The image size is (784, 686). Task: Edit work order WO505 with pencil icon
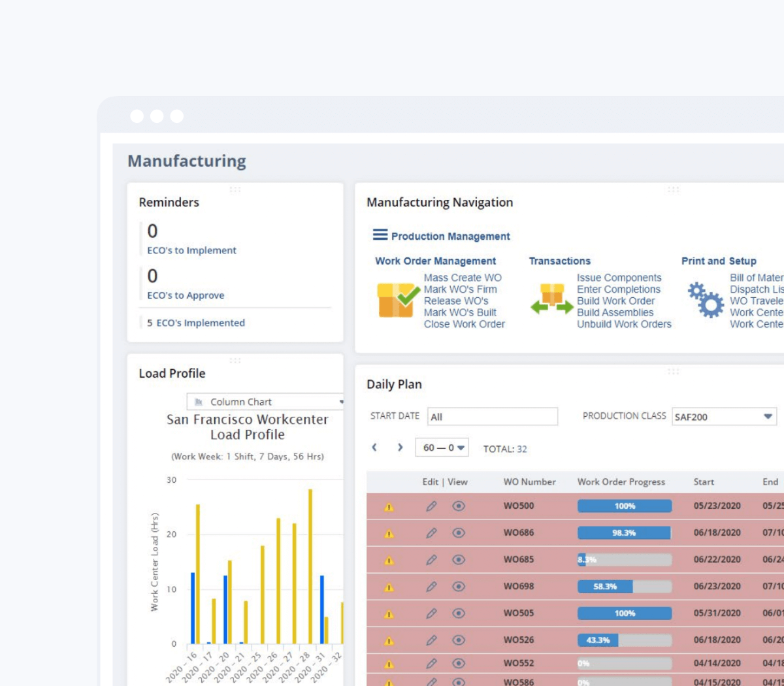pyautogui.click(x=431, y=613)
